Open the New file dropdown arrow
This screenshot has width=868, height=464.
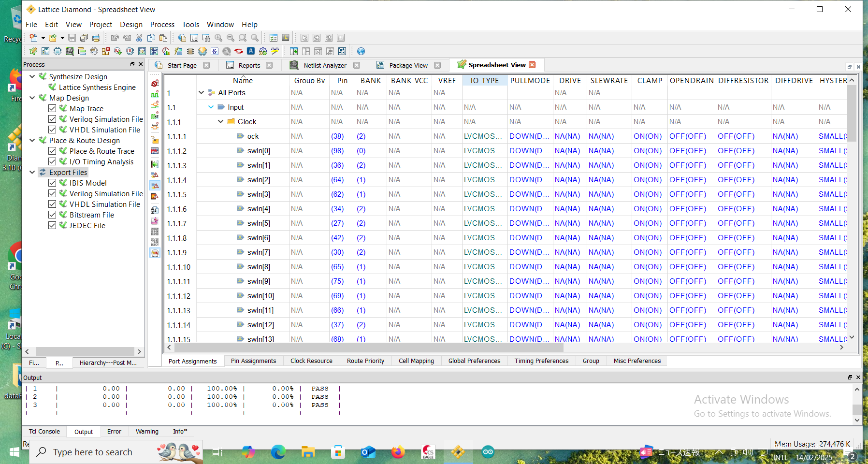43,38
